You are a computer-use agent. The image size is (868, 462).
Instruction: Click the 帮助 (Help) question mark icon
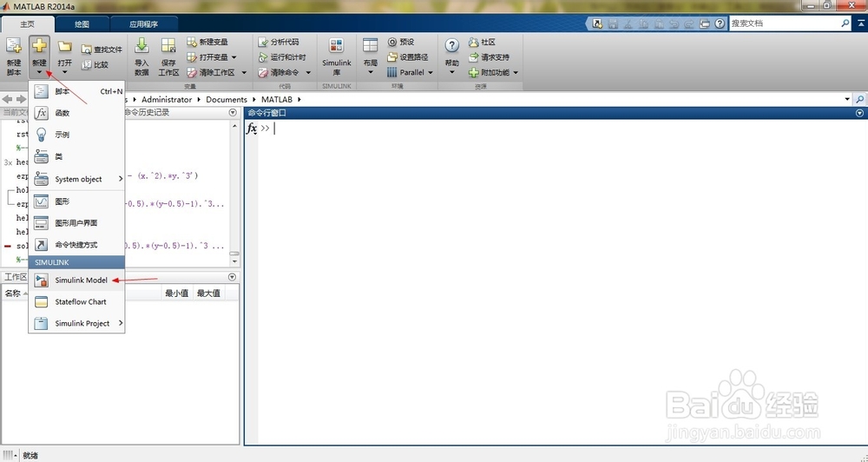pos(451,47)
